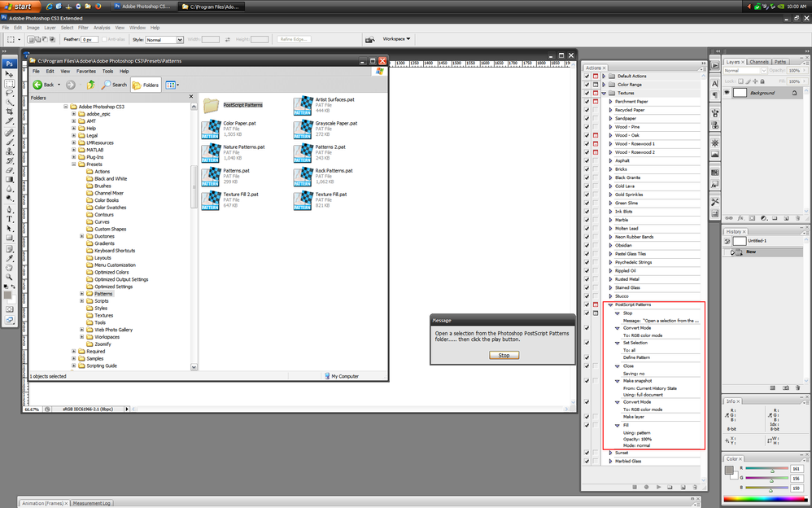Select the Zoom tool in the toolbox
Screen dimensions: 812x508
coord(10,275)
